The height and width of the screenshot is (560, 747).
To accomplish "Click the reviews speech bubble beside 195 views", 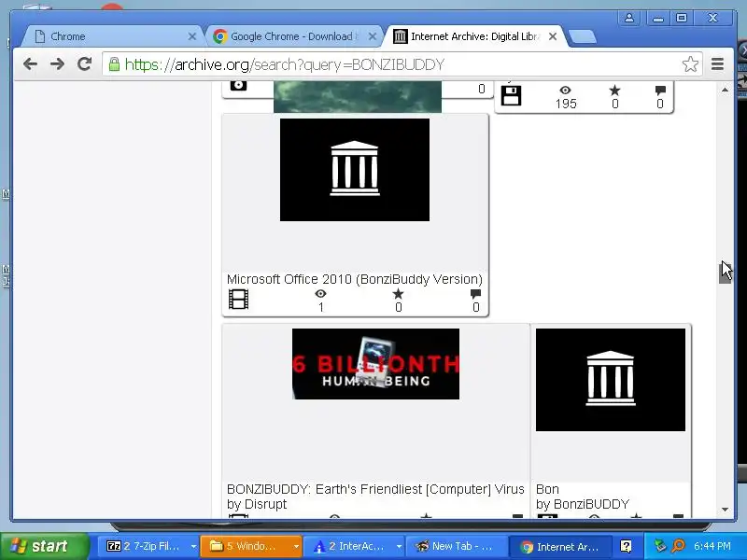I will point(660,90).
